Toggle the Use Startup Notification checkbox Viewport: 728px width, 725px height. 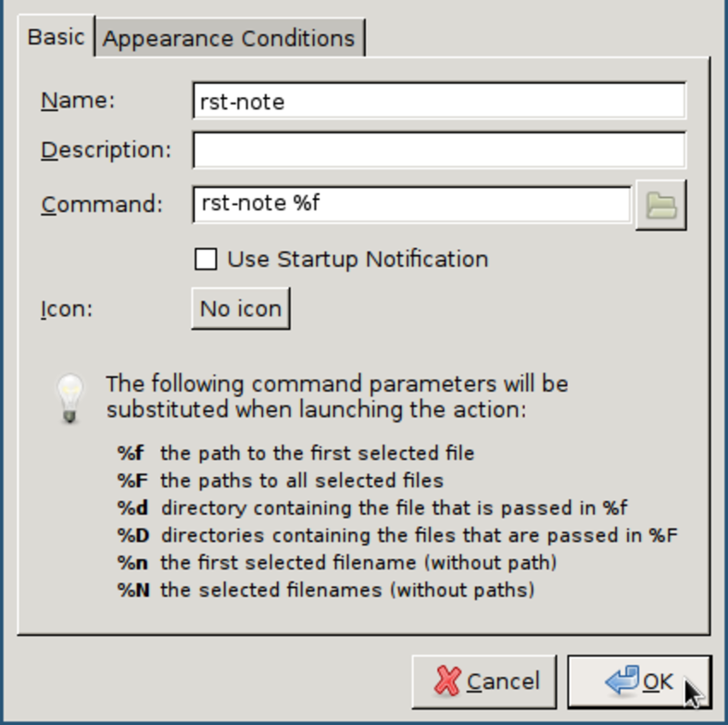tap(206, 259)
